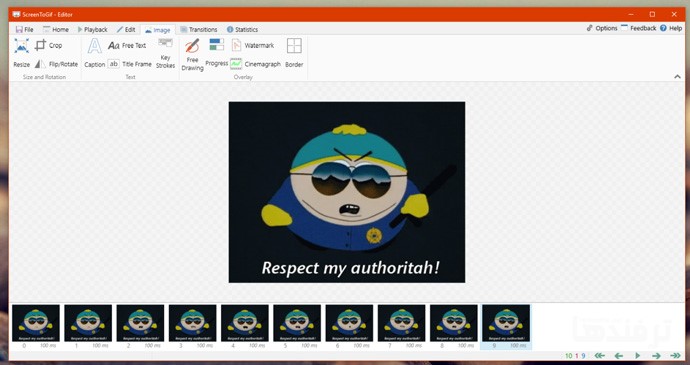Open the Options settings
Screen dimensions: 690x365
tap(602, 28)
